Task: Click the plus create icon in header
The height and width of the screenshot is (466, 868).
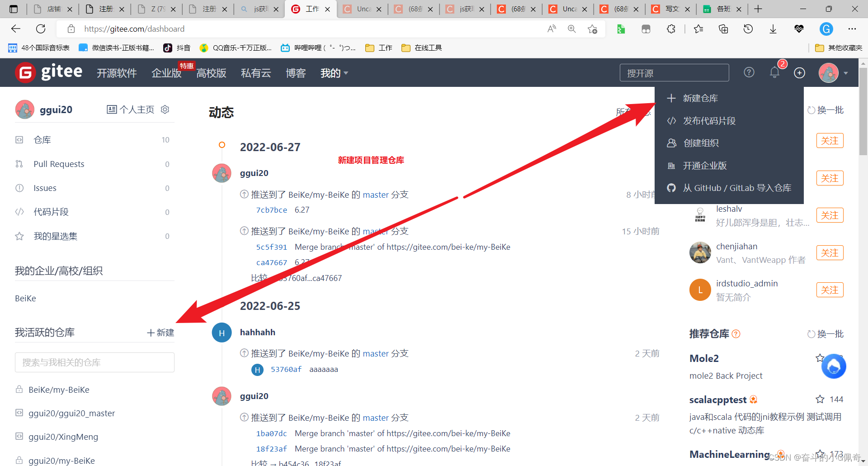Action: coord(799,73)
